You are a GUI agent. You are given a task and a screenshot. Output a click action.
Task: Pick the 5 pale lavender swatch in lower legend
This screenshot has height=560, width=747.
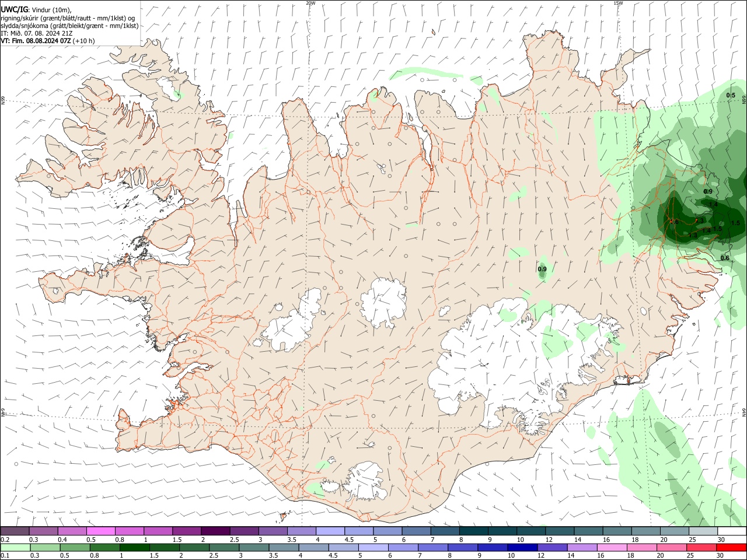373,547
